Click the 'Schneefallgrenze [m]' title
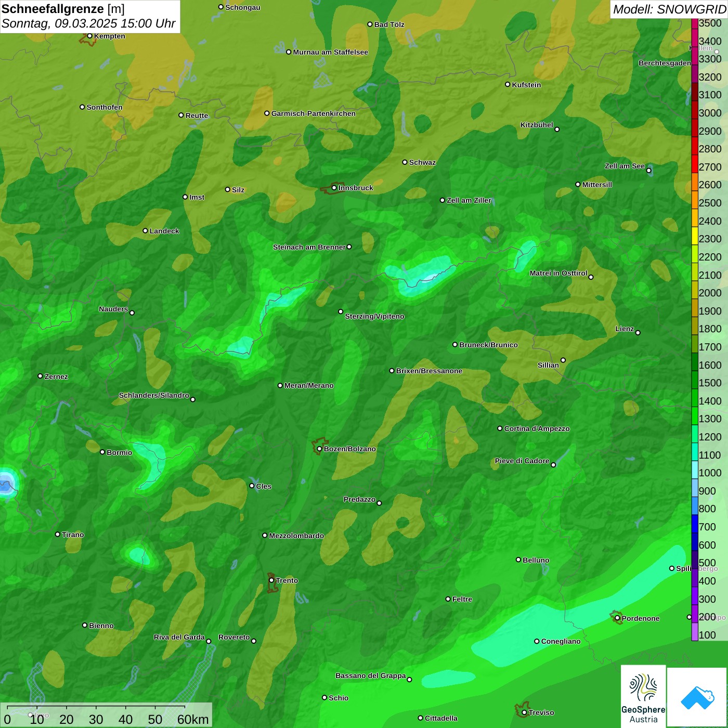 coord(63,9)
